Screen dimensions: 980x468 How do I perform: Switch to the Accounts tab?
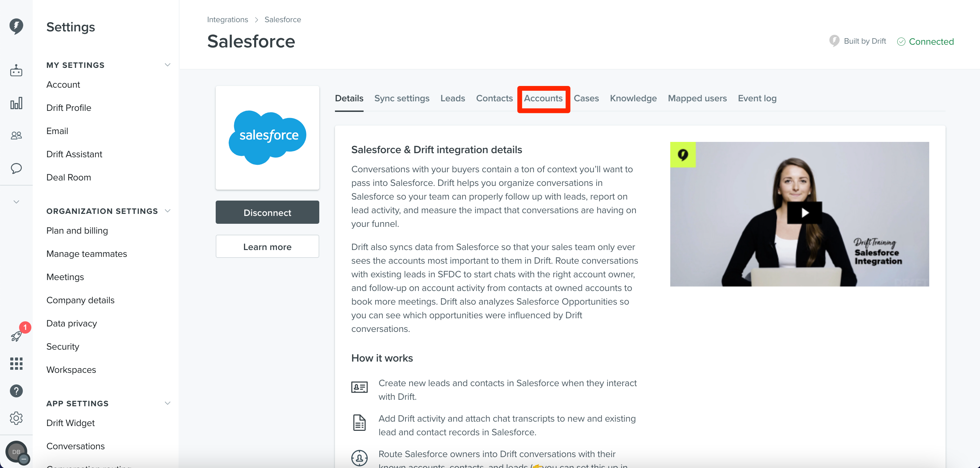coord(543,98)
